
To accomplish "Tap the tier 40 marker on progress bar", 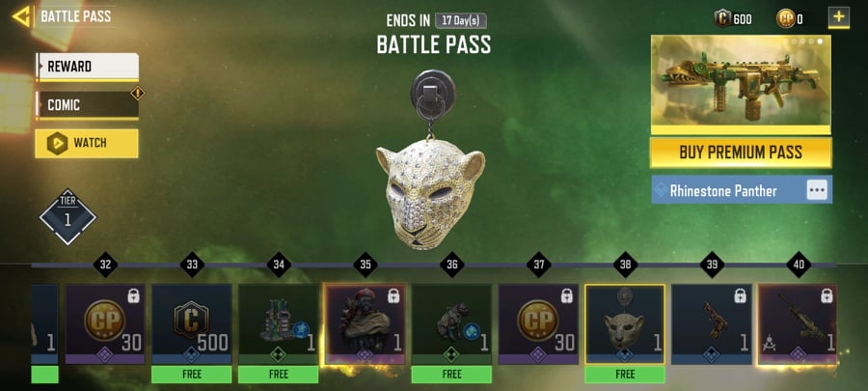I will pos(799,265).
